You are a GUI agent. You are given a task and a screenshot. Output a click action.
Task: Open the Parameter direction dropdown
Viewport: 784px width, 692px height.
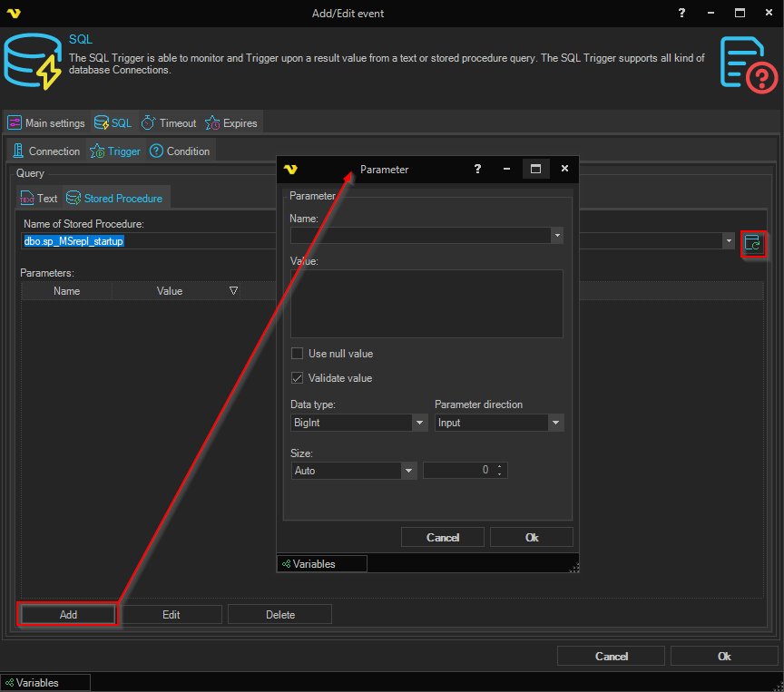coord(555,423)
